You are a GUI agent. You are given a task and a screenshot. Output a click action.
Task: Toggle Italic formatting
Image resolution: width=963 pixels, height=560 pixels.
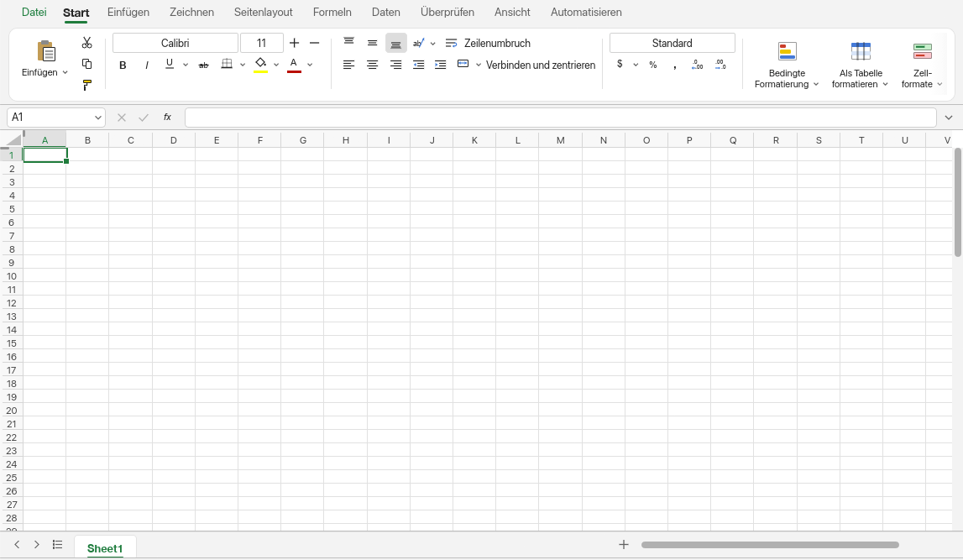click(146, 65)
